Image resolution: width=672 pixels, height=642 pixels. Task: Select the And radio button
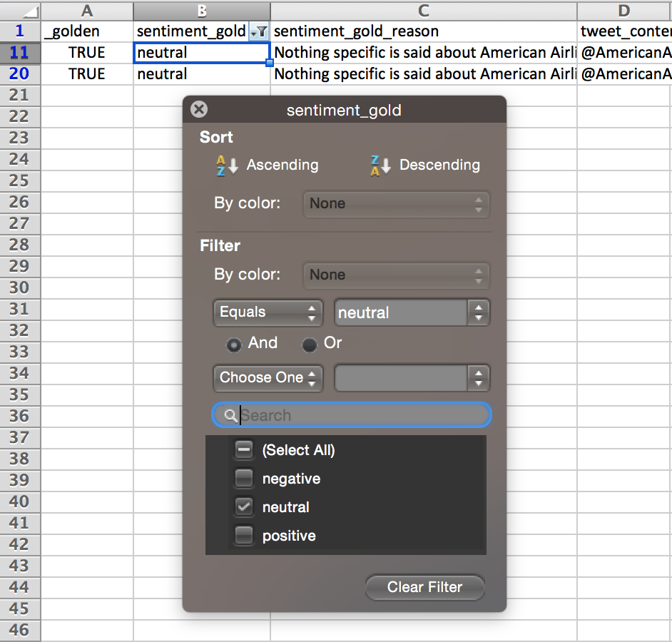click(x=233, y=345)
